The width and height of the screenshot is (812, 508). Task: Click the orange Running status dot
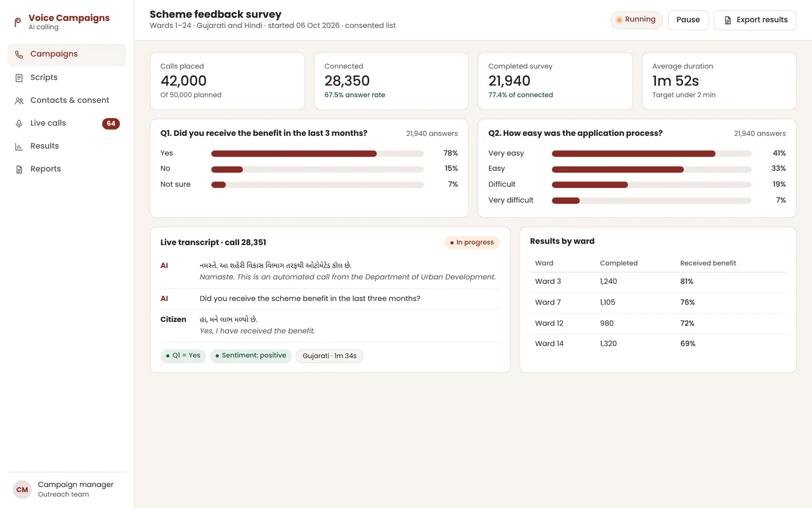click(x=619, y=20)
